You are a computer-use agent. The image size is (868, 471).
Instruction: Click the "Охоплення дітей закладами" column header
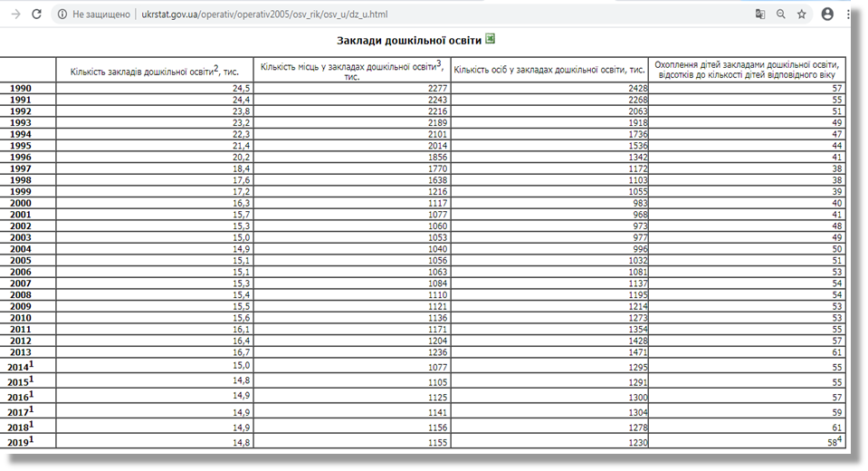pos(749,69)
